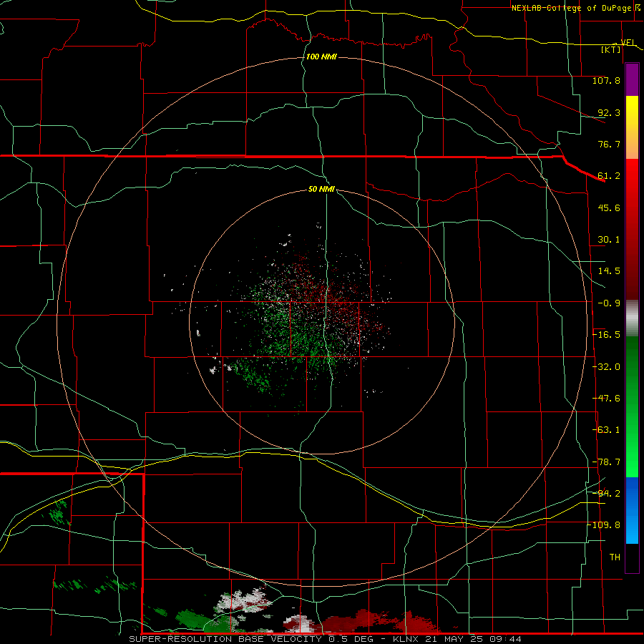This screenshot has height=644, width=644.
Task: Click the 45.6 scale value
Action: (609, 208)
